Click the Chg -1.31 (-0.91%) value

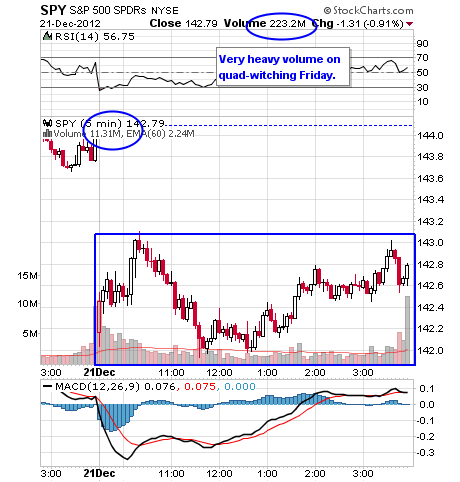coord(357,24)
